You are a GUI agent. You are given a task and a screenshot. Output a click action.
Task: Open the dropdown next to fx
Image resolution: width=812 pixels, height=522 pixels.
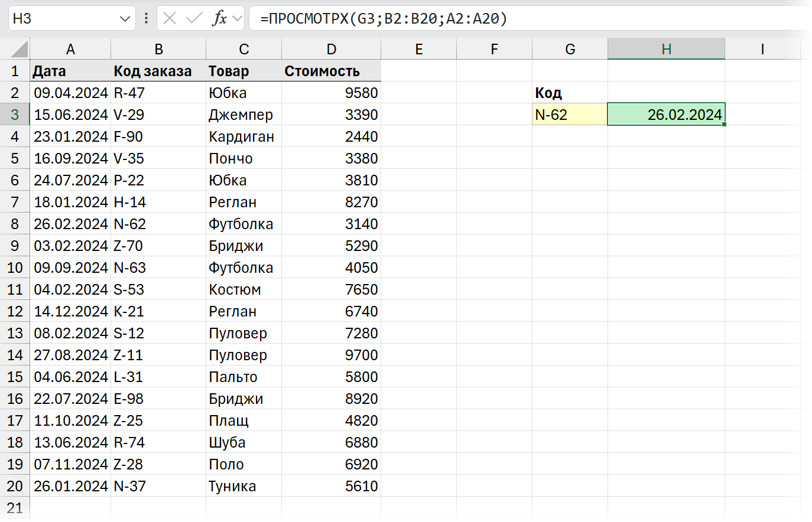pos(238,18)
